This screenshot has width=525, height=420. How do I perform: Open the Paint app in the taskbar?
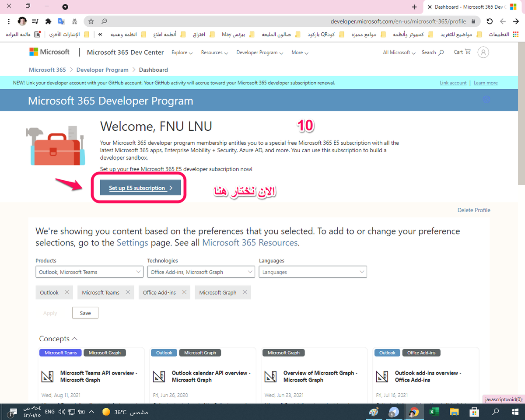click(373, 412)
